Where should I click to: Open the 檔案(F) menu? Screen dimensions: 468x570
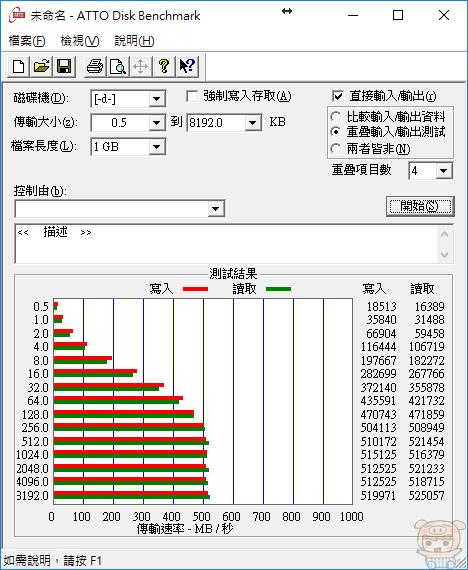pos(27,41)
